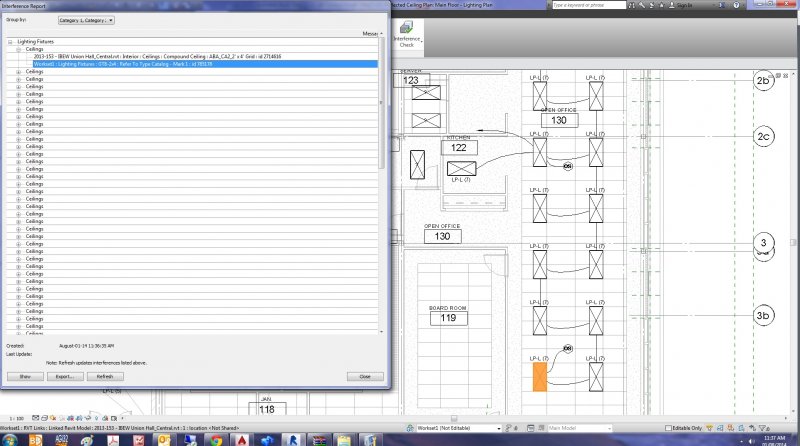This screenshot has width=800, height=446.
Task: Open the Help question mark icon
Action: (x=736, y=5)
